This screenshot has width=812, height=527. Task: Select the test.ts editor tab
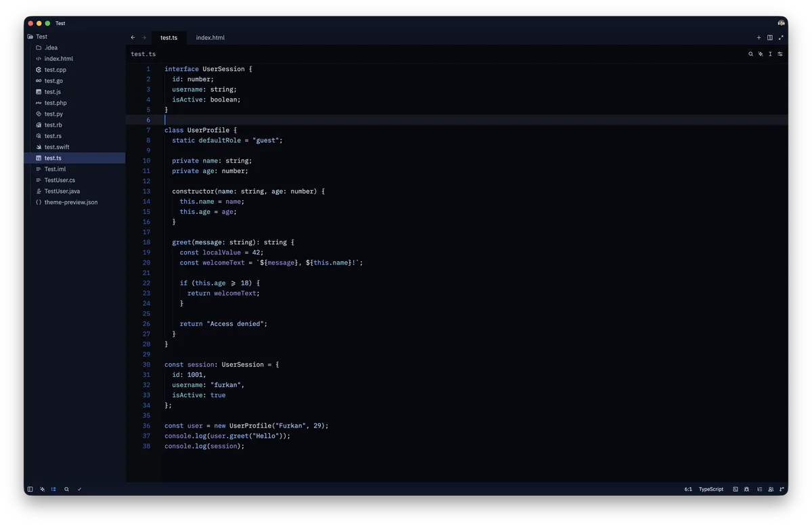169,38
